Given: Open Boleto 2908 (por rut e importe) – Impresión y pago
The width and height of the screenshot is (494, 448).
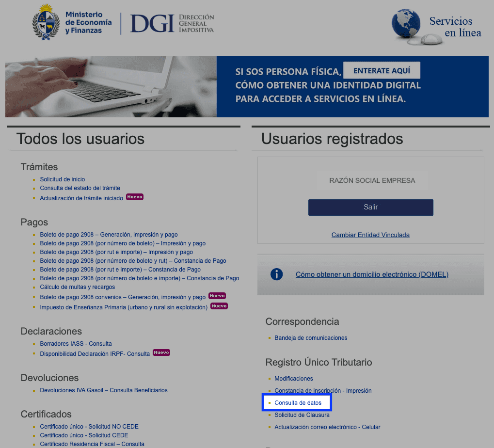Looking at the screenshot, I should click(116, 252).
